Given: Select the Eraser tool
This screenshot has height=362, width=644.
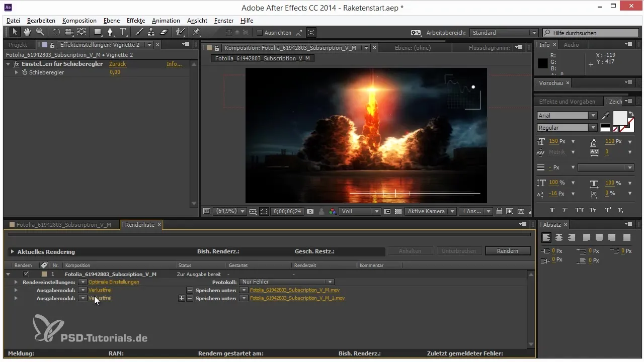Looking at the screenshot, I should click(164, 32).
